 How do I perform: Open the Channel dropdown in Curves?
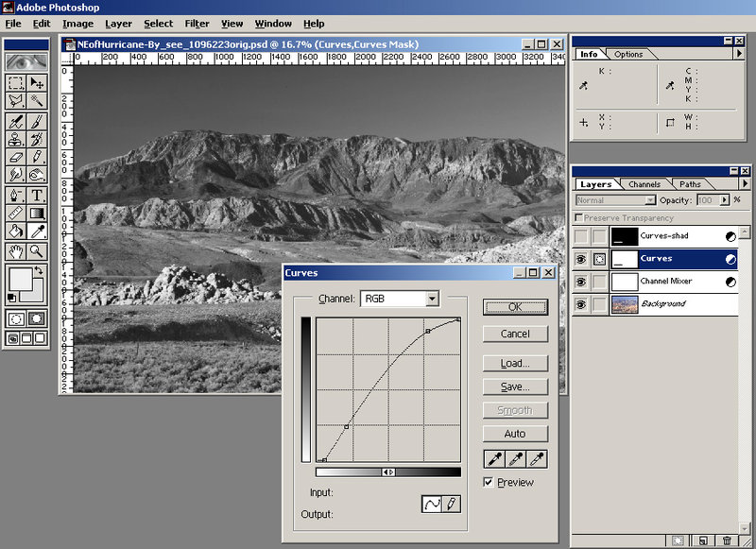coord(432,299)
